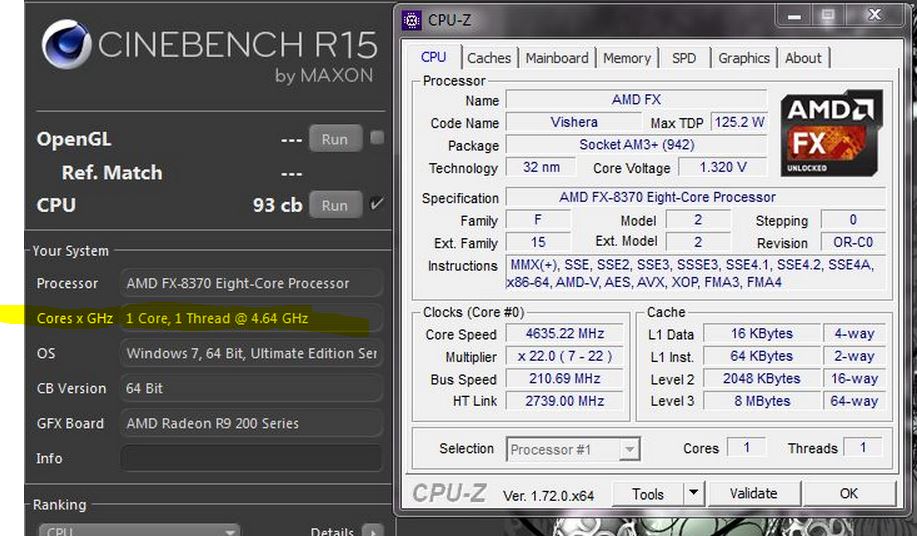The height and width of the screenshot is (536, 917).
Task: Click the Vishera code name value
Action: click(x=574, y=122)
